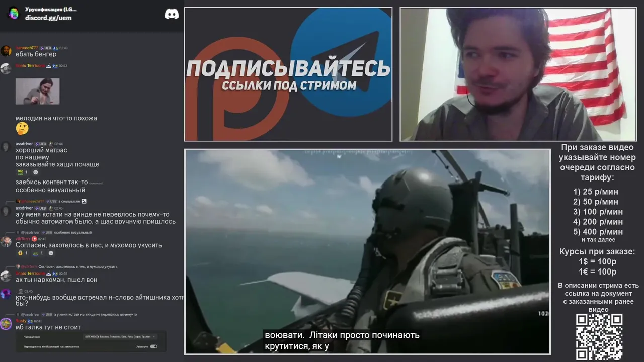This screenshot has height=362, width=644.
Task: Click the cool-face reaction under vikTorrr's message
Action: tap(23, 253)
